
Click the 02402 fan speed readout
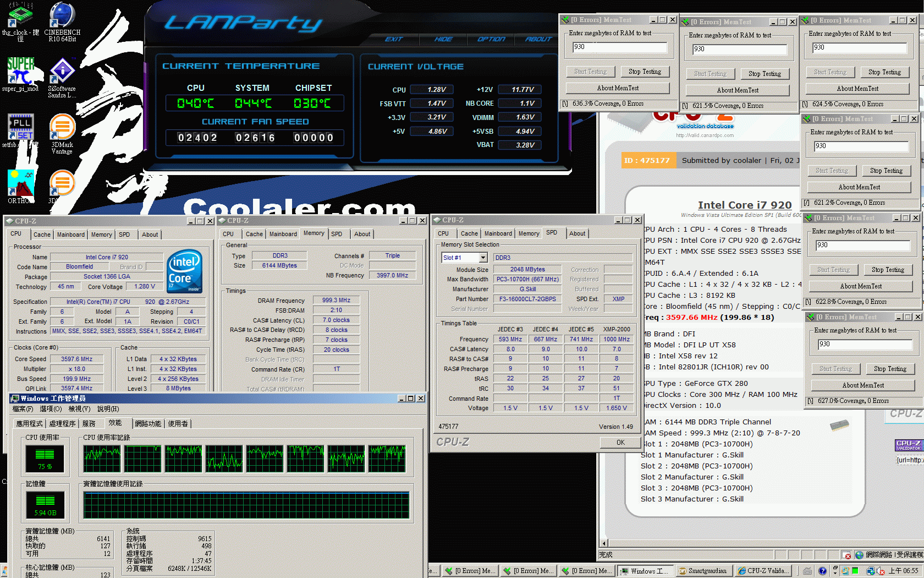(x=197, y=138)
